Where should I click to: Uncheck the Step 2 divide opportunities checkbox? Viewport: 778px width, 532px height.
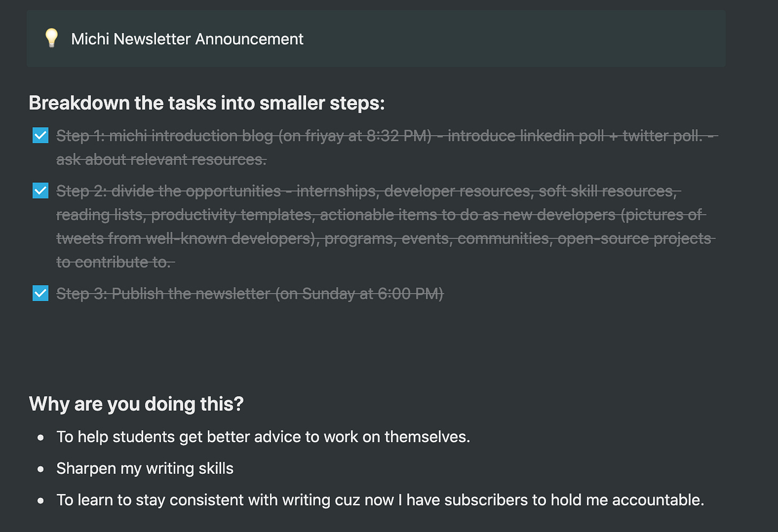coord(41,190)
